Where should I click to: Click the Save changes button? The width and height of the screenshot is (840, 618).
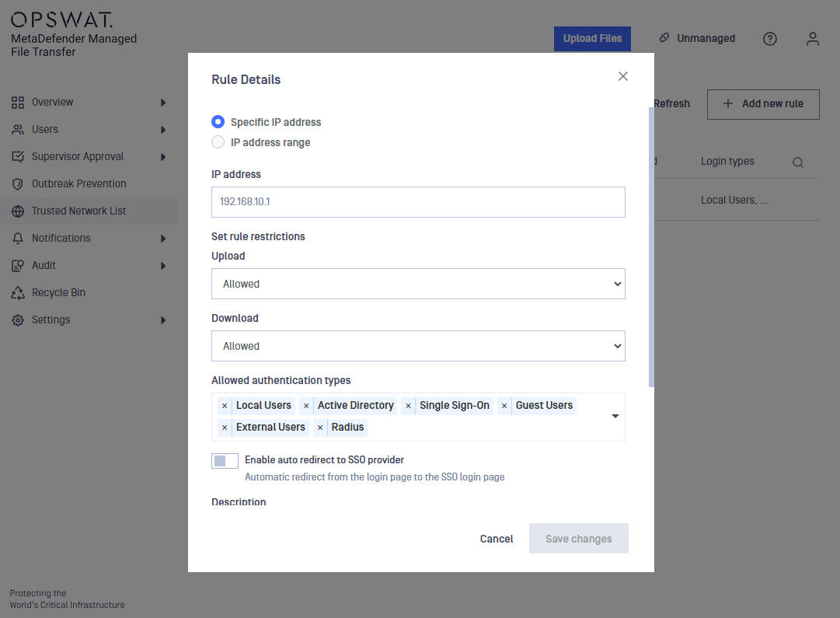pos(579,539)
